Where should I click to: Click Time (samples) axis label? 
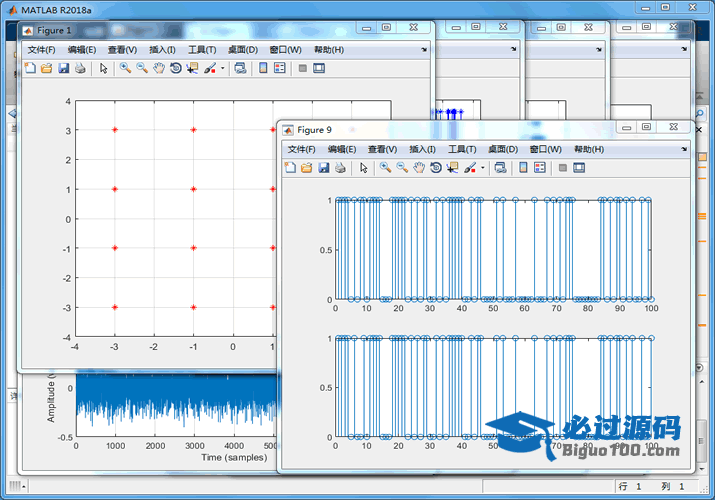pos(234,457)
